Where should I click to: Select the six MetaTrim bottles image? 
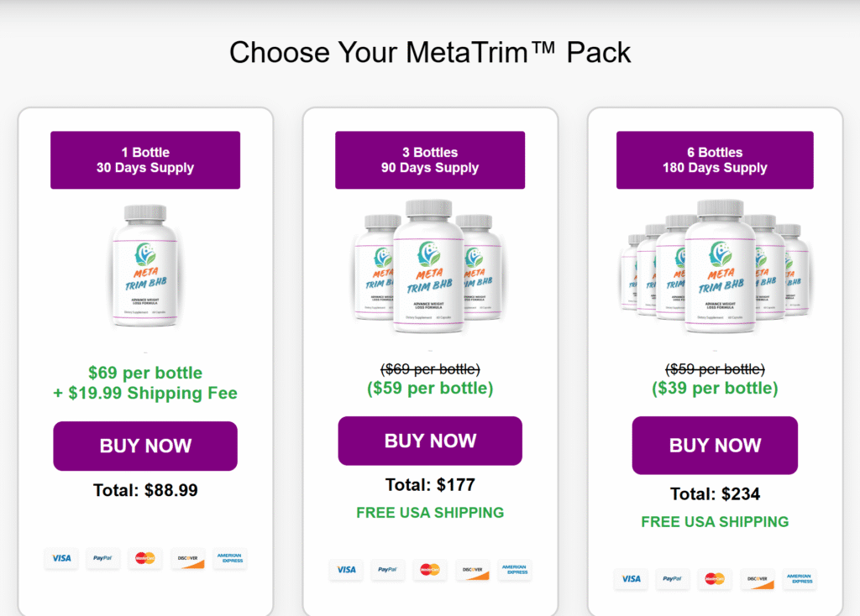coord(715,265)
